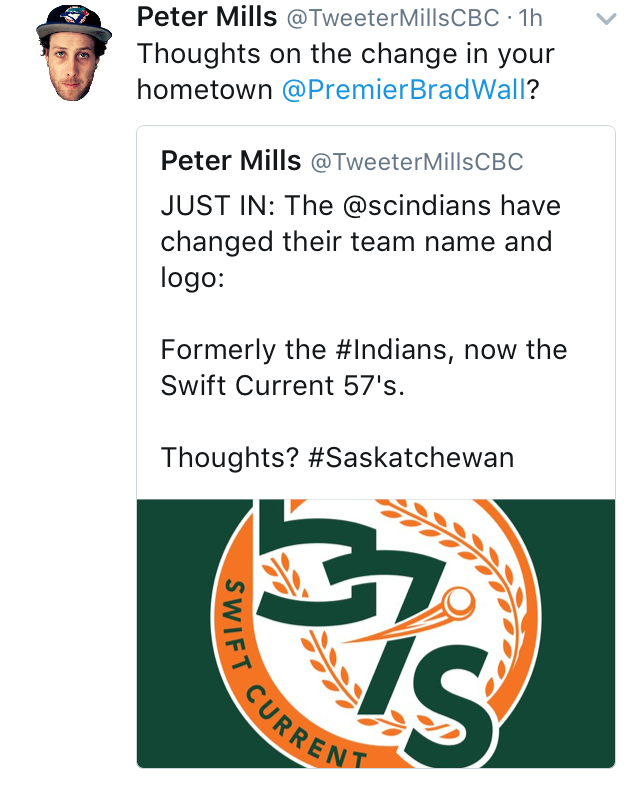Select the Peter Mills name inside the quoted tweet
The height and width of the screenshot is (788, 640).
point(231,161)
